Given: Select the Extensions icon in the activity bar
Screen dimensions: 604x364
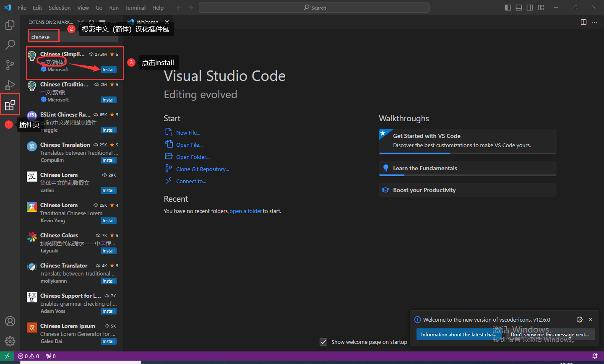Looking at the screenshot, I should pyautogui.click(x=10, y=105).
